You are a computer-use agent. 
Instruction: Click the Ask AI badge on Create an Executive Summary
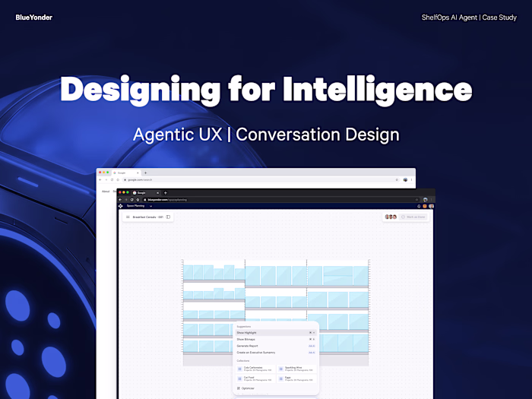click(x=312, y=353)
